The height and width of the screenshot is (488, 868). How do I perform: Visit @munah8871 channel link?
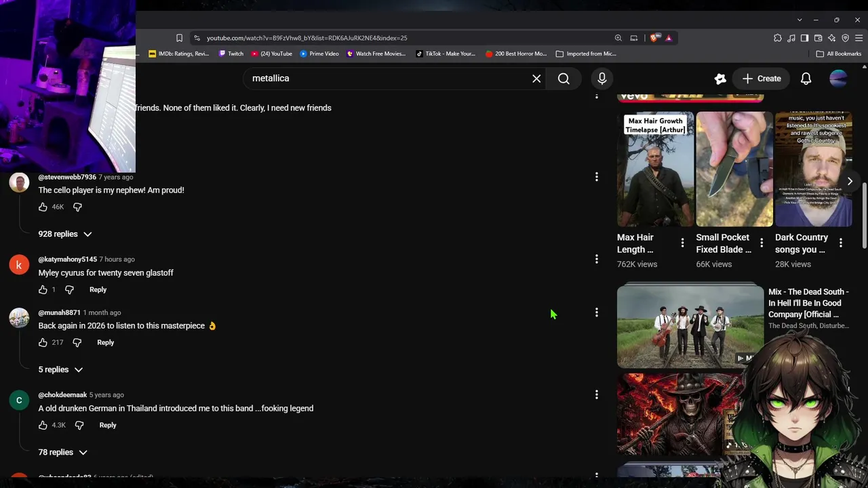point(59,312)
